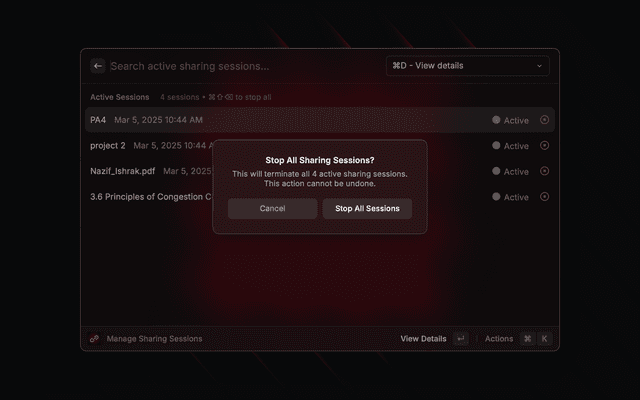Click the stop icon for Nazif_Ishrak.pdf session

tap(544, 171)
